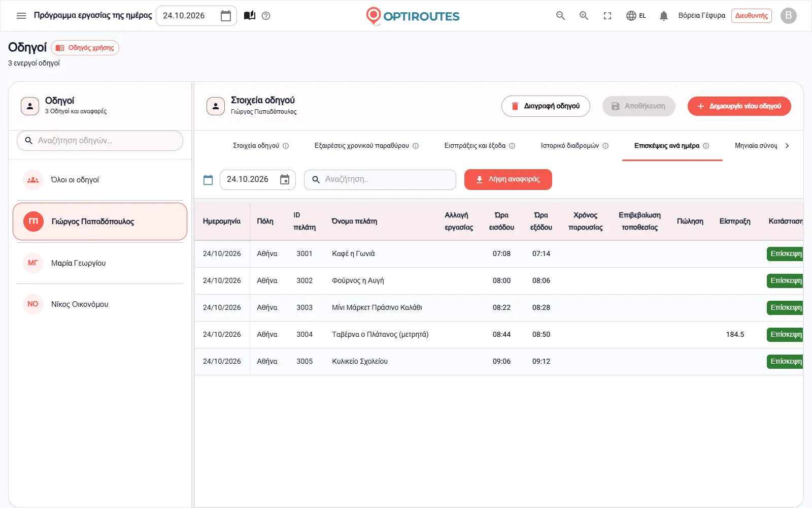The image size is (812, 508).
Task: Focus the visits Αναζήτηση search box
Action: click(380, 179)
